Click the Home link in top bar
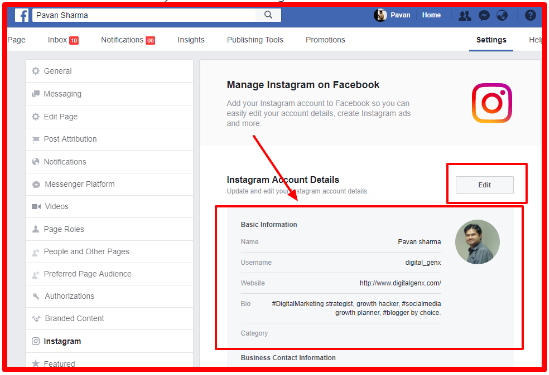This screenshot has width=549, height=375. tap(431, 15)
